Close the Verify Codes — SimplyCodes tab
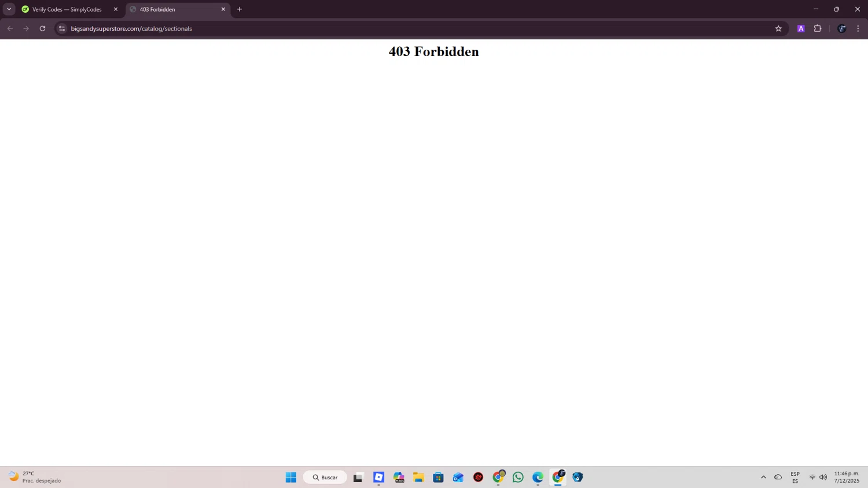Image resolution: width=868 pixels, height=488 pixels. click(x=116, y=9)
